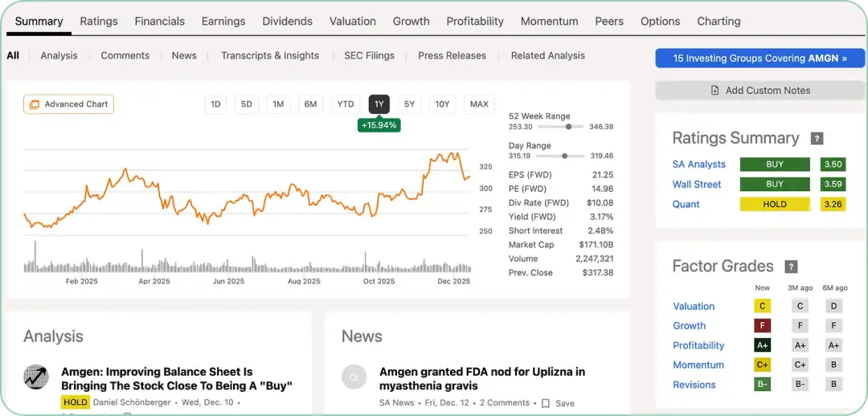
Task: Click the SA News article avatar icon
Action: [355, 377]
